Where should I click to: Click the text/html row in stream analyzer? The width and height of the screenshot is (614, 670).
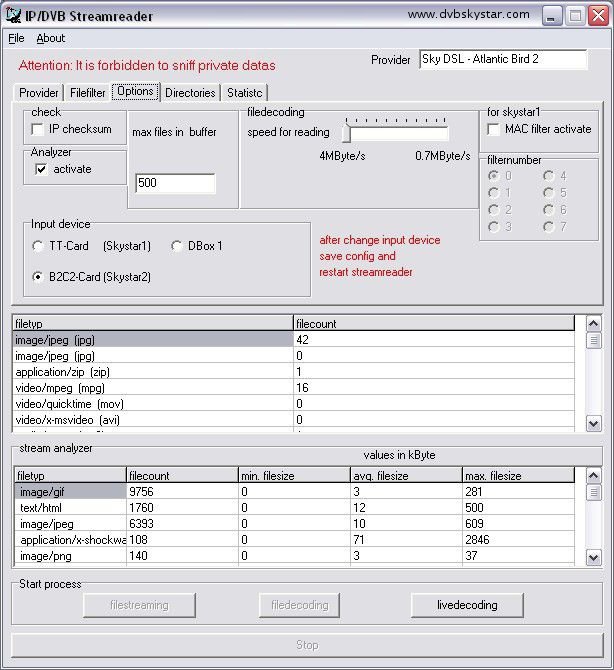click(294, 508)
